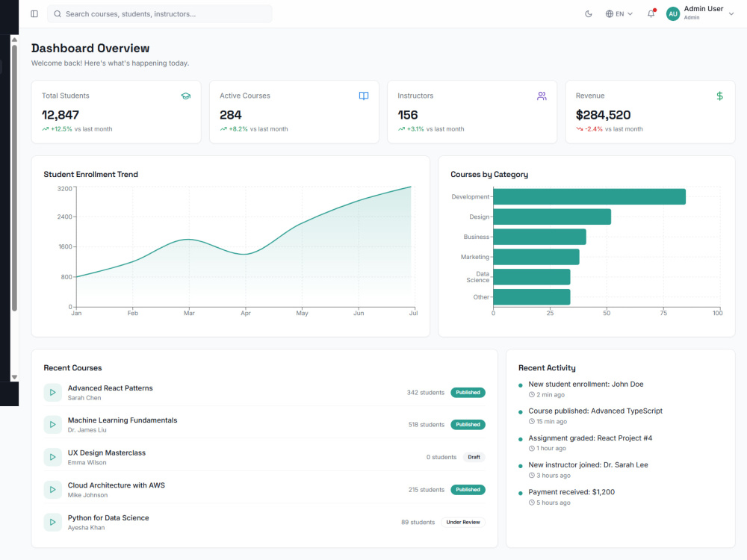Click the Revenue dollar icon
The width and height of the screenshot is (747, 560).
720,96
